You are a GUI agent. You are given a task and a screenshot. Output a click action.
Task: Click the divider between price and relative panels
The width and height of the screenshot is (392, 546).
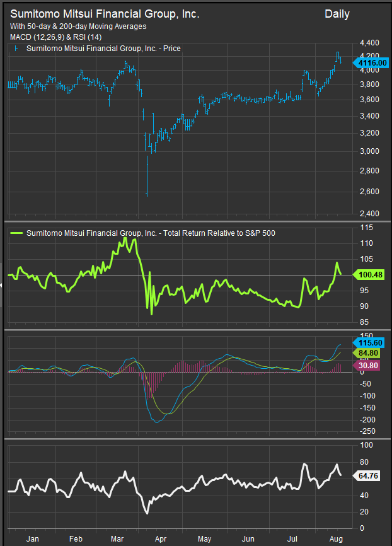pyautogui.click(x=196, y=221)
